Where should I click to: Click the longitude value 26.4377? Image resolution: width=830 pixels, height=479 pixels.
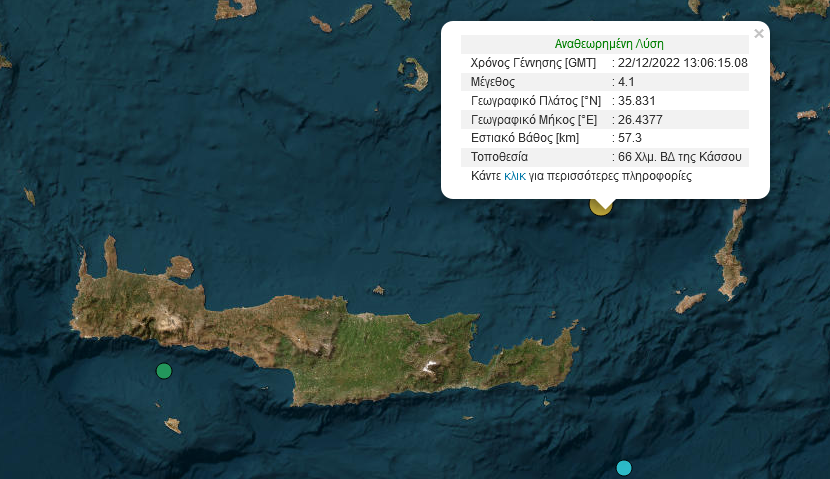click(641, 119)
